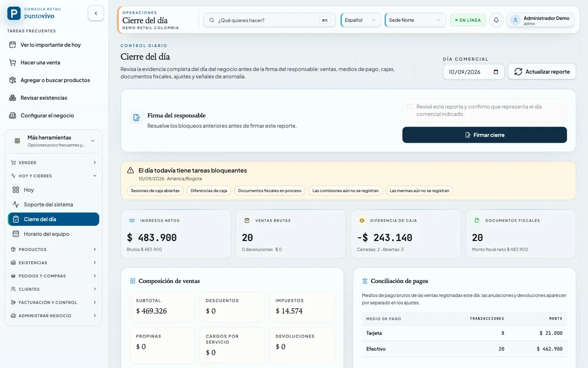This screenshot has height=368, width=588.
Task: Collapse the sidebar with the chevron button
Action: tap(96, 13)
